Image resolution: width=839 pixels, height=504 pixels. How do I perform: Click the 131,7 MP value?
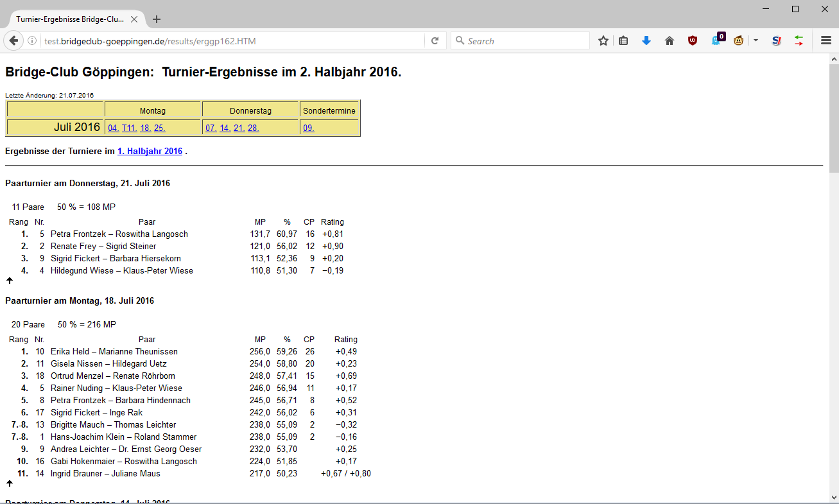[260, 234]
